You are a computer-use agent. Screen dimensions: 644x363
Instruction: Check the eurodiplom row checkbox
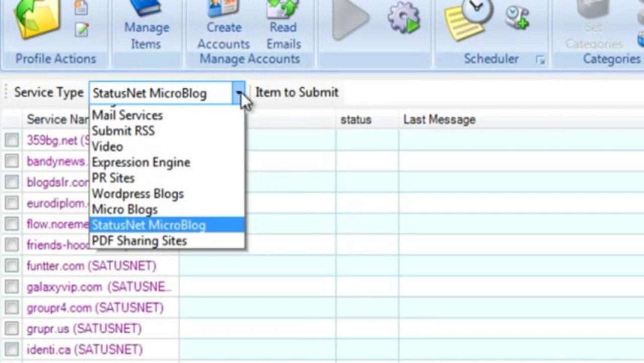(12, 203)
